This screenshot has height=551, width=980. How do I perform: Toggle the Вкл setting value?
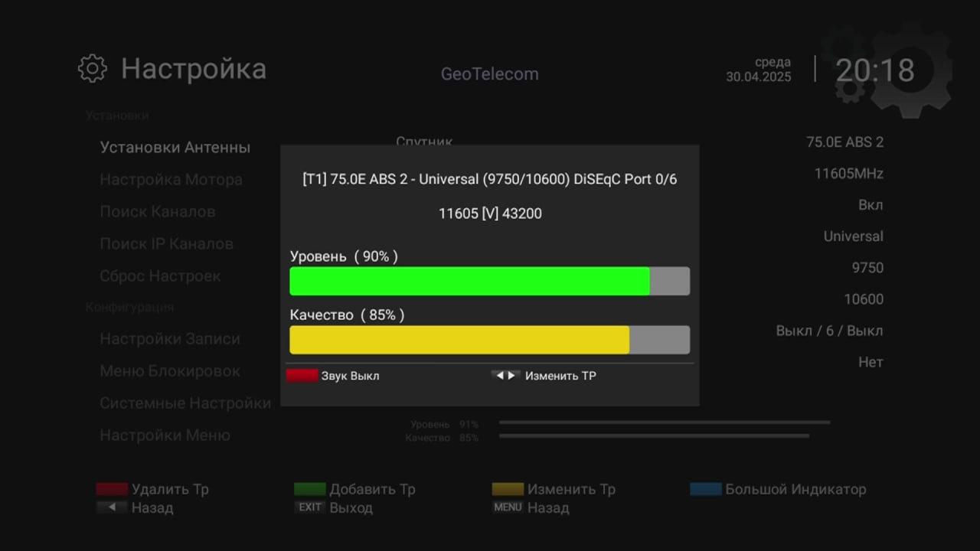[x=871, y=205]
